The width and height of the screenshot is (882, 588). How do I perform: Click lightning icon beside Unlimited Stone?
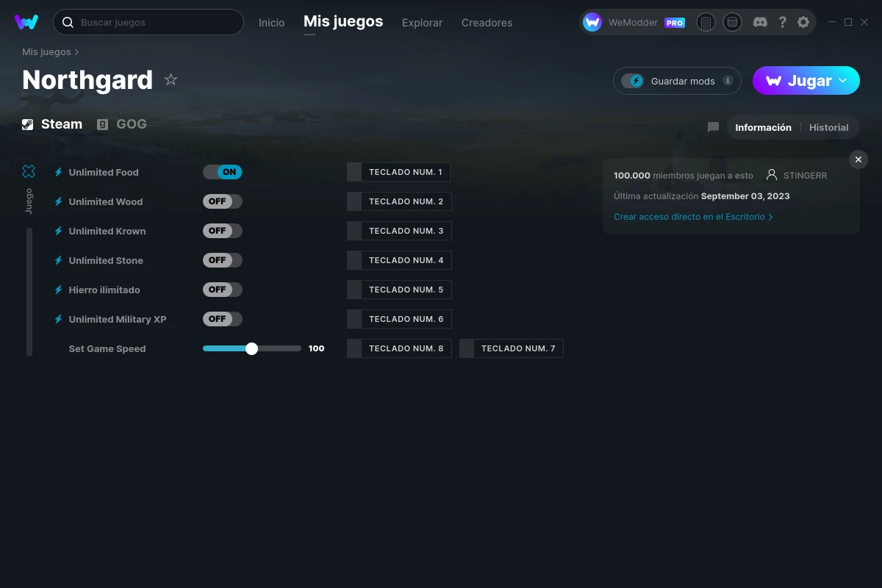coord(59,260)
